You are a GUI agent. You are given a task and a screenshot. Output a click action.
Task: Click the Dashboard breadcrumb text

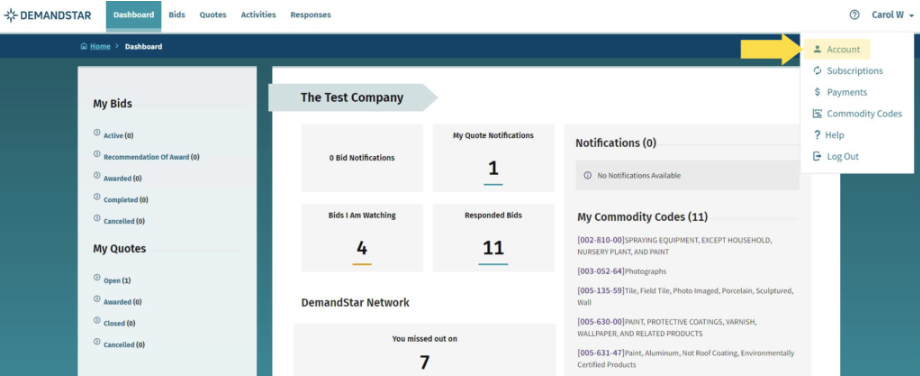point(143,46)
